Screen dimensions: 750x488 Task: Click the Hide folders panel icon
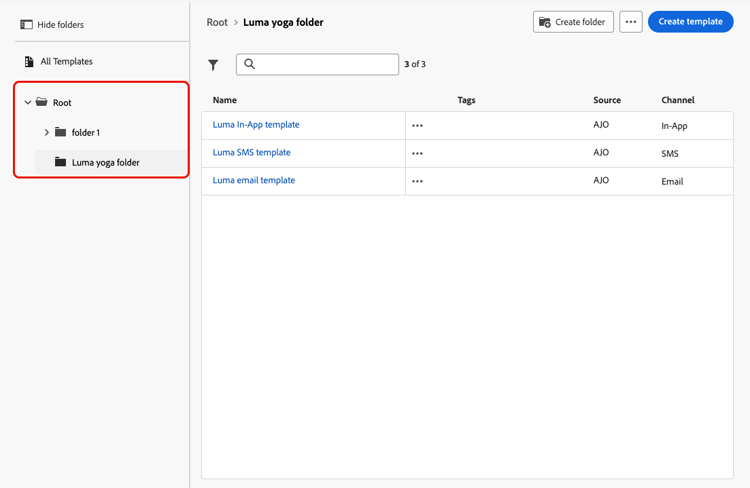point(26,24)
